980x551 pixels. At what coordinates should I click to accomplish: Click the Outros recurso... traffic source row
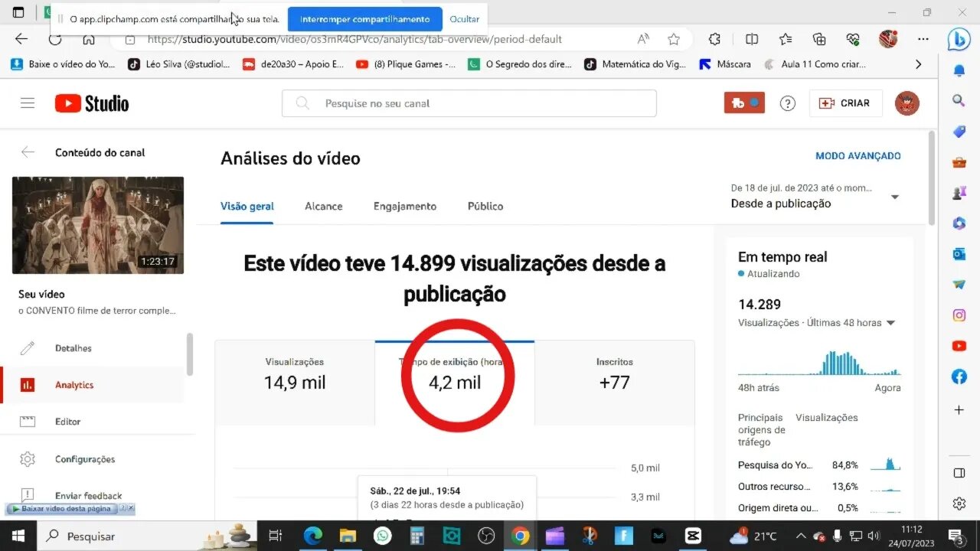tap(819, 486)
